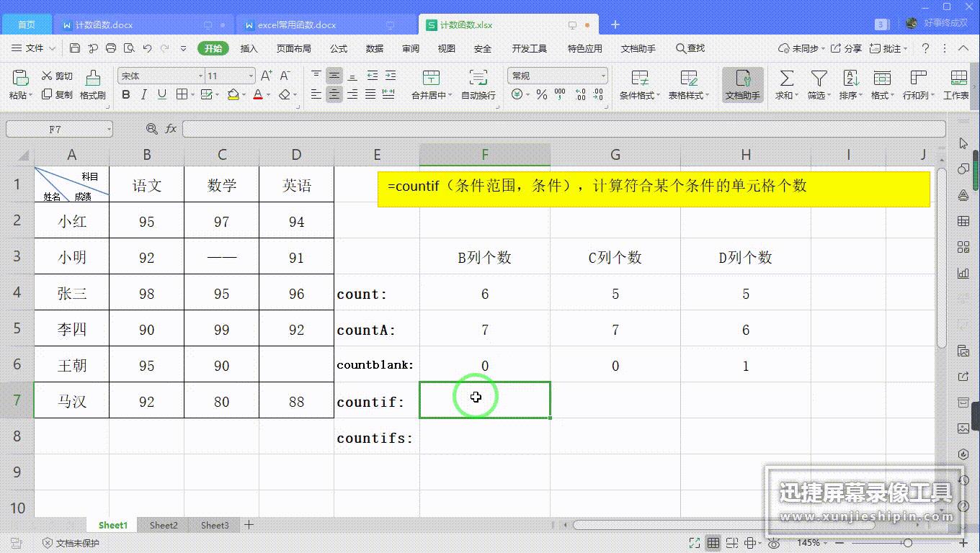Toggle align left
Viewport: 980px width, 553px height.
point(316,94)
